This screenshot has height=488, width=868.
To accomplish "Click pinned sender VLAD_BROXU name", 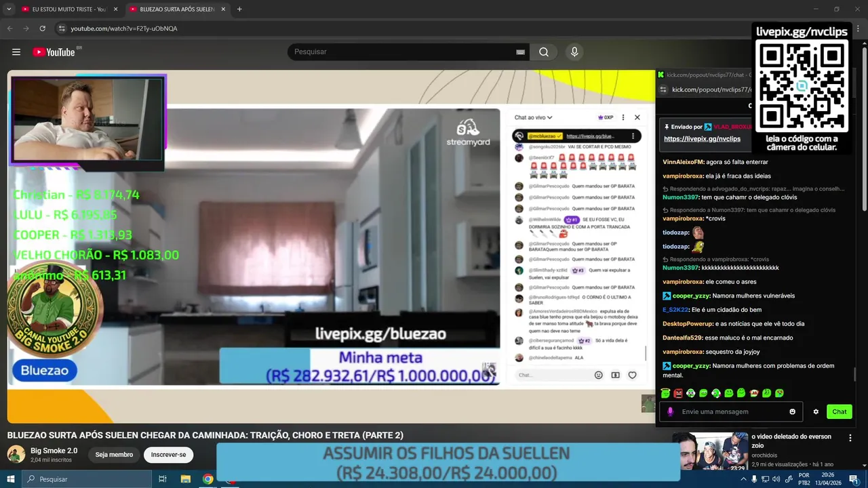I will coord(732,127).
